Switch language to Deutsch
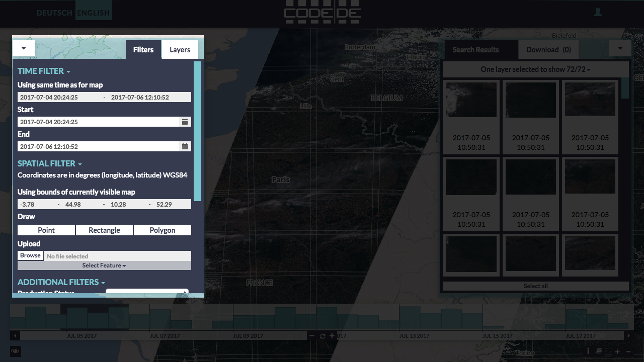The image size is (644, 362). 54,13
